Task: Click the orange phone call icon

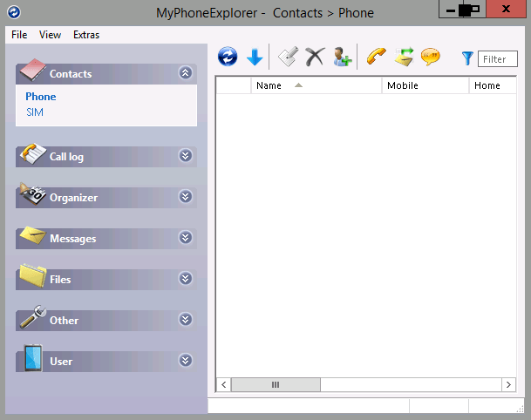Action: point(376,58)
